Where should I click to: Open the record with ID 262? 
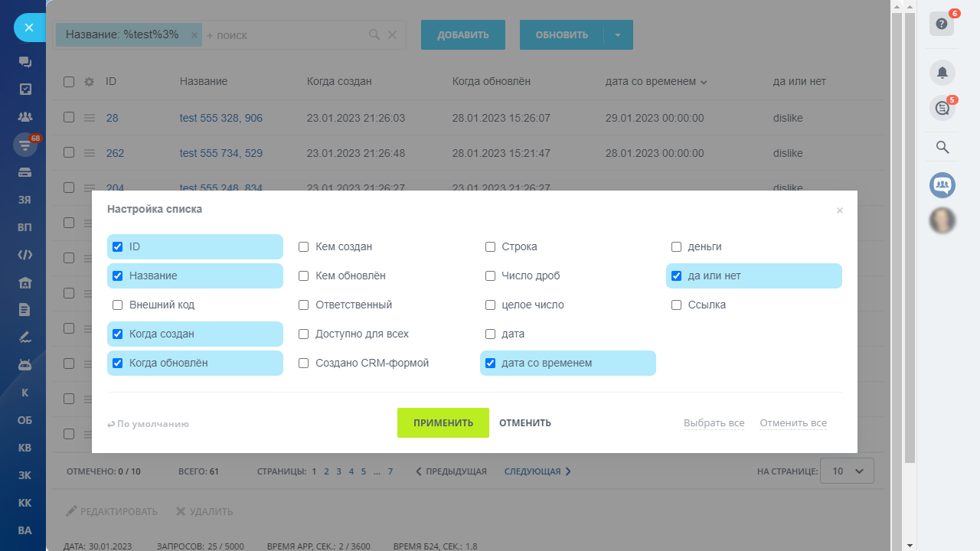pos(115,153)
